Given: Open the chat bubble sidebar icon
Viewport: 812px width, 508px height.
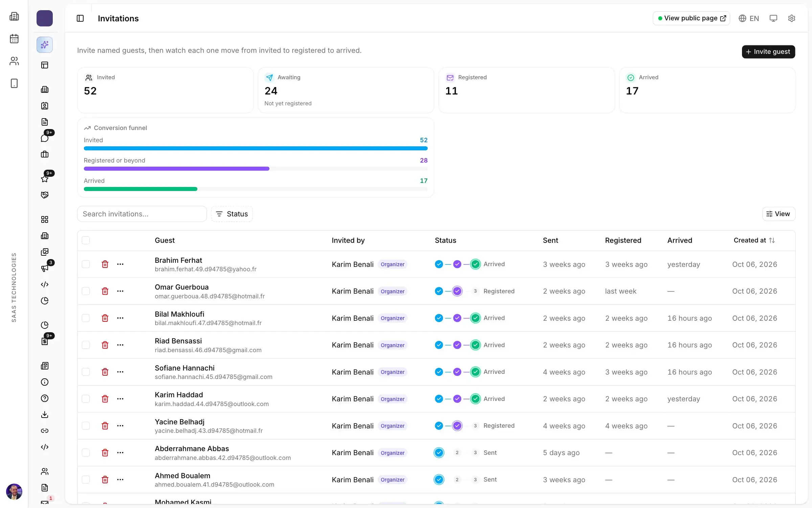Looking at the screenshot, I should point(45,138).
